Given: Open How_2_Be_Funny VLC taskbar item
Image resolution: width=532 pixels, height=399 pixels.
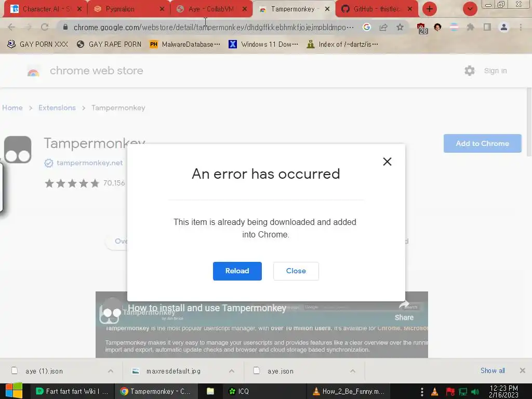Looking at the screenshot, I should [348, 391].
